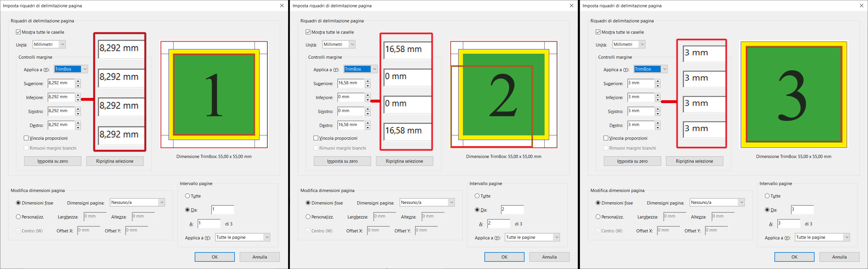This screenshot has height=269, width=868.
Task: Close the first dialog window
Action: [x=282, y=6]
